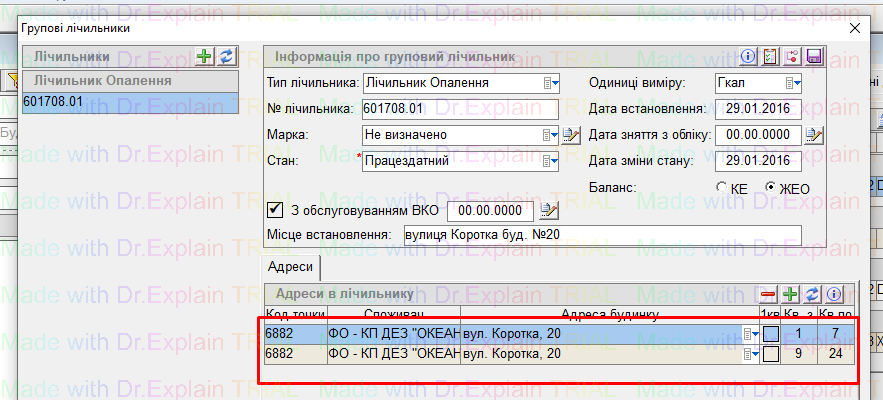
Task: Select the КЕ balance radio button
Action: point(722,187)
